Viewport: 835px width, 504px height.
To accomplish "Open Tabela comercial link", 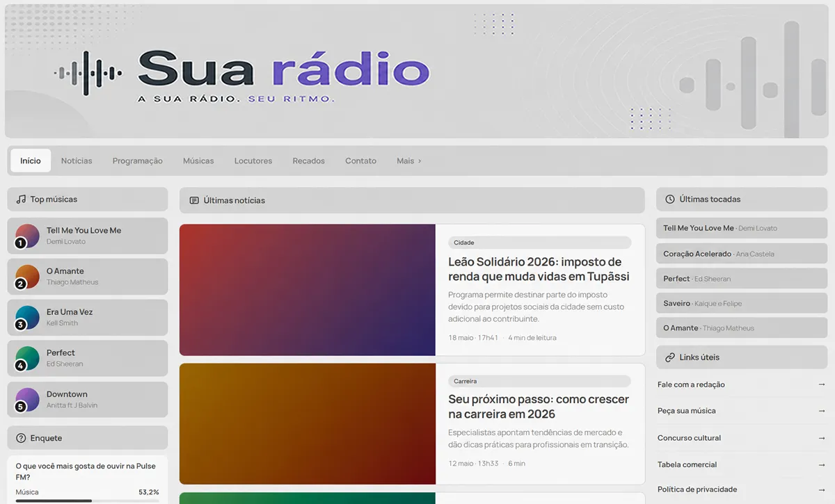I will [687, 464].
